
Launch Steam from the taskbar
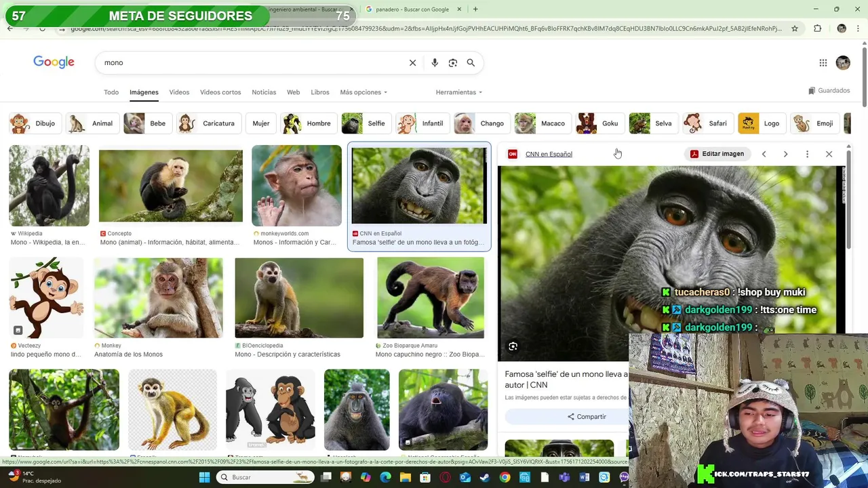click(x=485, y=477)
